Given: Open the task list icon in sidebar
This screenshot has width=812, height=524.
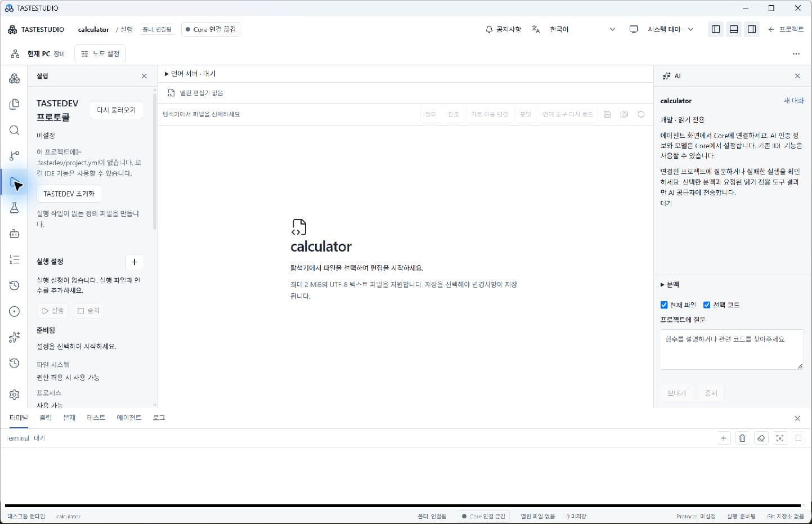Looking at the screenshot, I should pos(15,259).
